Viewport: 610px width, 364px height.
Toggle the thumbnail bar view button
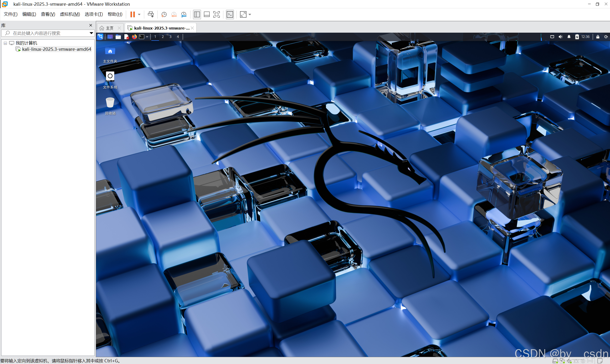point(207,15)
